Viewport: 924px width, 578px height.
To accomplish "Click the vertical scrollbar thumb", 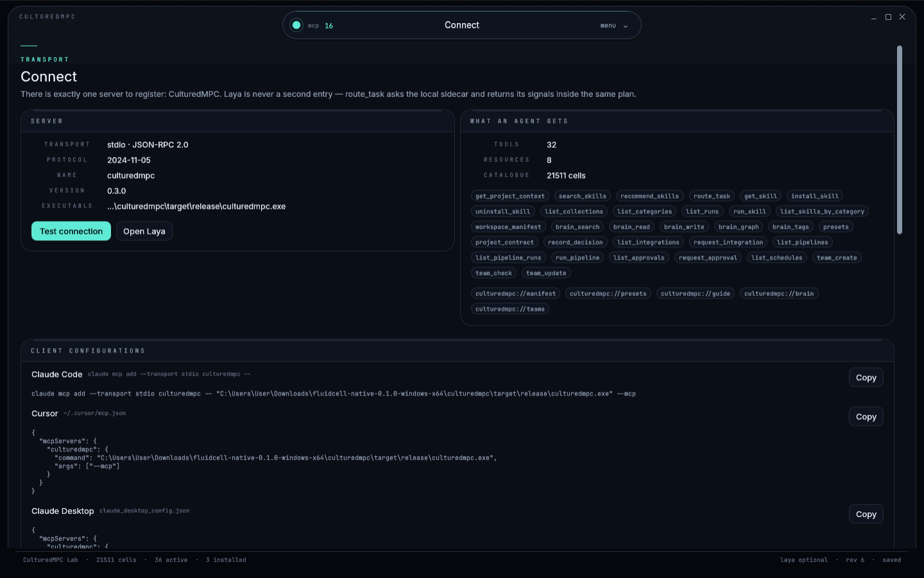I will click(900, 139).
